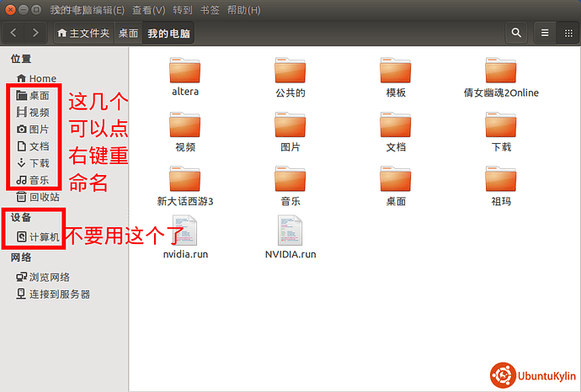Click 我的电脑 in the path bar

(x=168, y=34)
